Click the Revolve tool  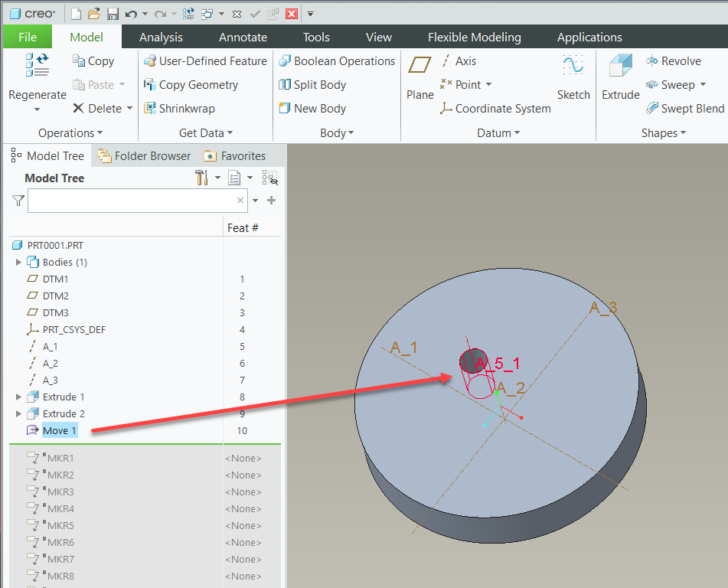coord(673,61)
